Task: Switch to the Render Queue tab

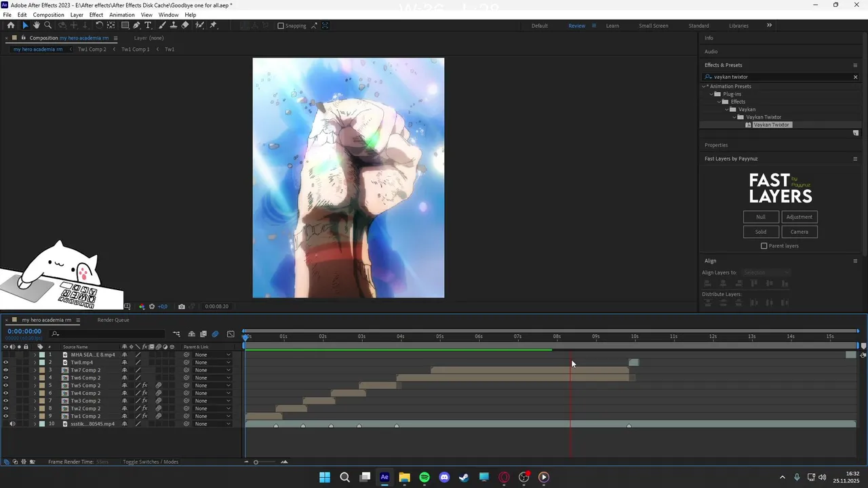Action: [113, 320]
